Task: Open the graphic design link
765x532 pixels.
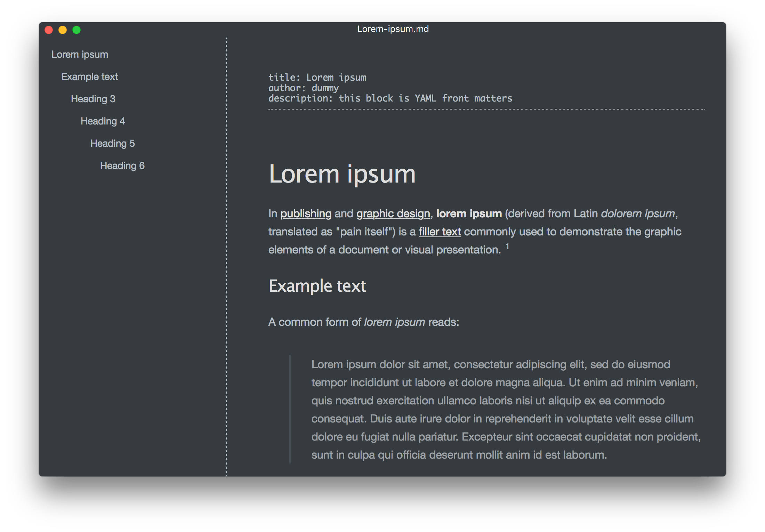Action: pos(393,214)
